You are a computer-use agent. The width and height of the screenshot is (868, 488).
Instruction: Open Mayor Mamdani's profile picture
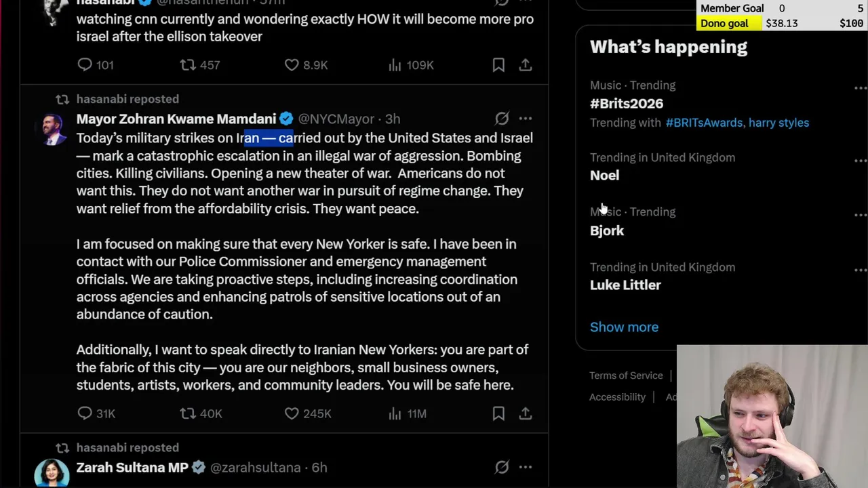coord(52,129)
